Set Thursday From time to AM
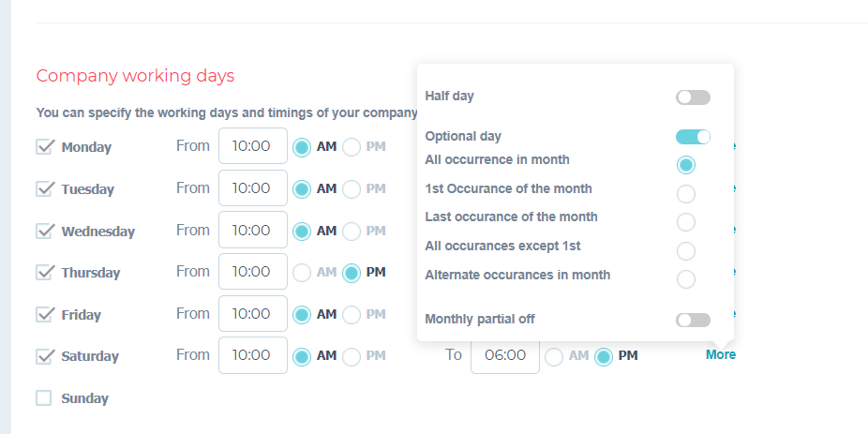 [x=302, y=273]
